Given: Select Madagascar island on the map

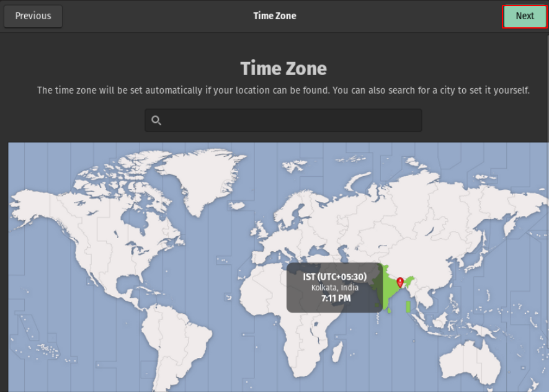Looking at the screenshot, I should tap(337, 352).
